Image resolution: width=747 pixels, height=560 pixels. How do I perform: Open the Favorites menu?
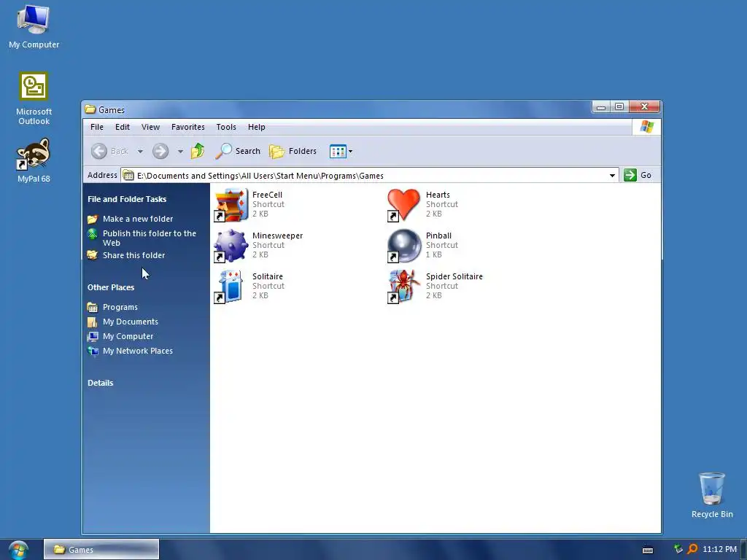(x=188, y=127)
